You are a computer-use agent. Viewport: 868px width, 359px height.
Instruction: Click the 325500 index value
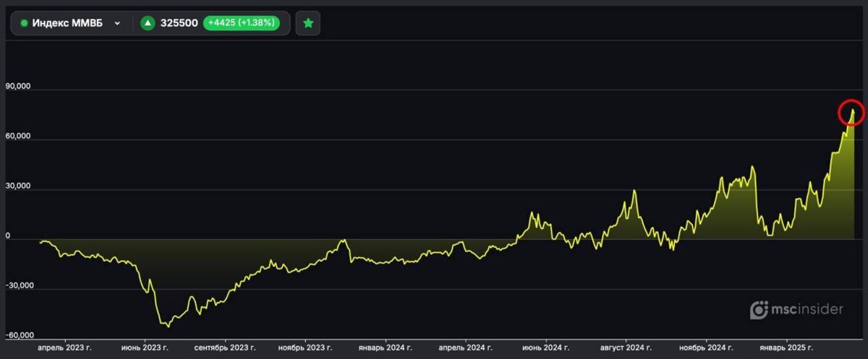tap(179, 23)
